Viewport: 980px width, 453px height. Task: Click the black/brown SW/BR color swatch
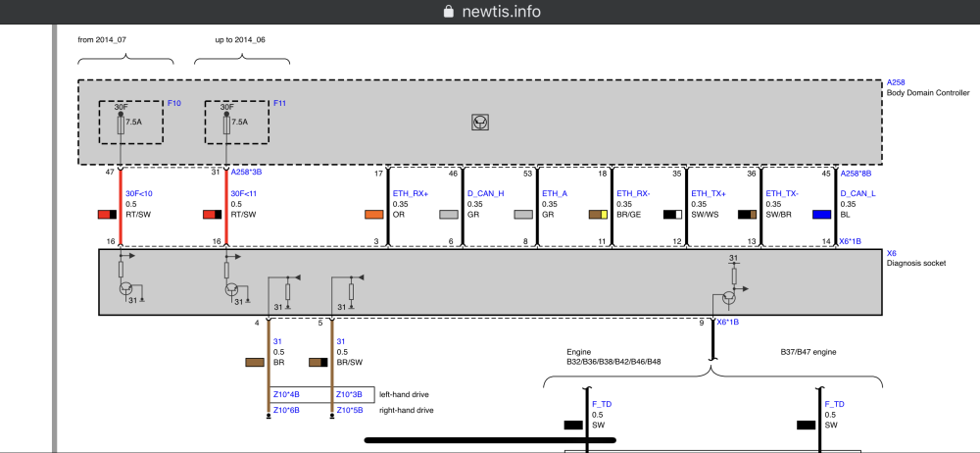point(748,215)
